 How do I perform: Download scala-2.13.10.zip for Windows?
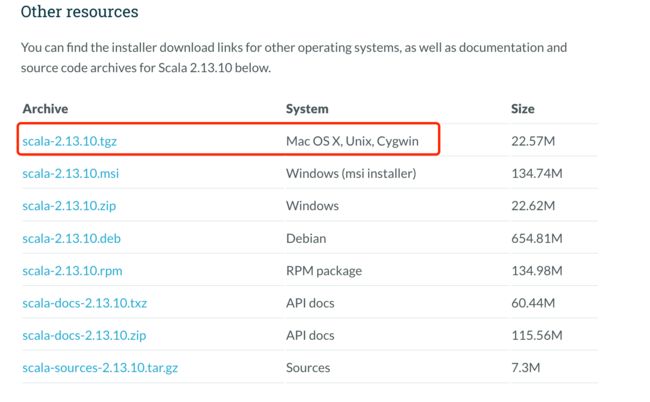pyautogui.click(x=69, y=206)
